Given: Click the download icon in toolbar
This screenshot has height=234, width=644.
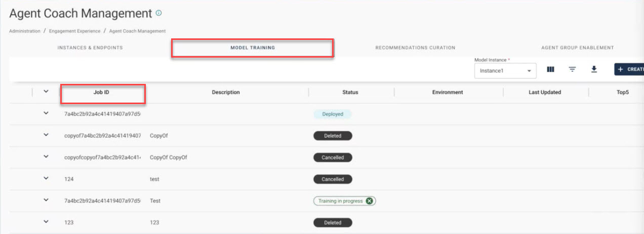Looking at the screenshot, I should [x=594, y=70].
